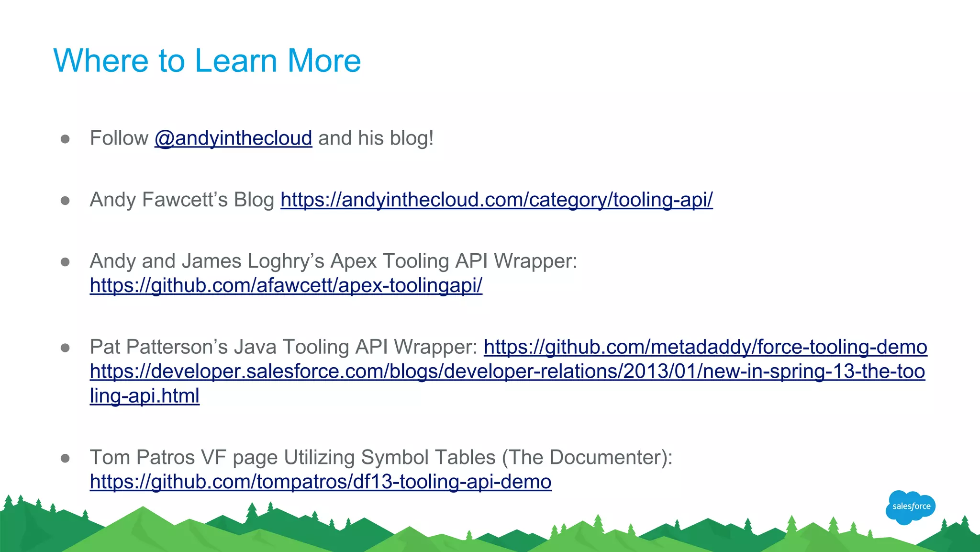Click the text 'Andy Fawcett's Blog'

pos(182,200)
